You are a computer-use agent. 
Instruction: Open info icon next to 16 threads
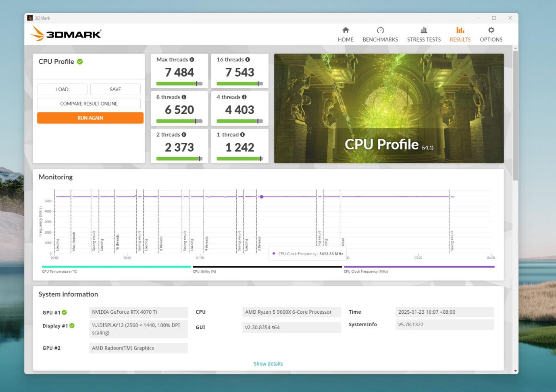point(248,59)
